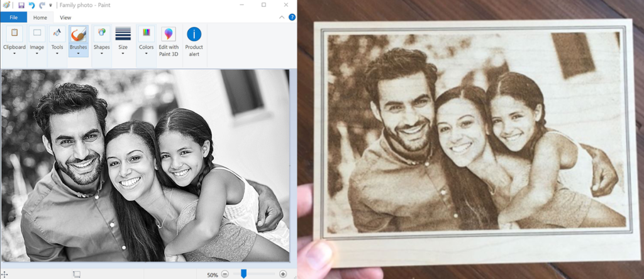Open the File menu

pos(13,18)
